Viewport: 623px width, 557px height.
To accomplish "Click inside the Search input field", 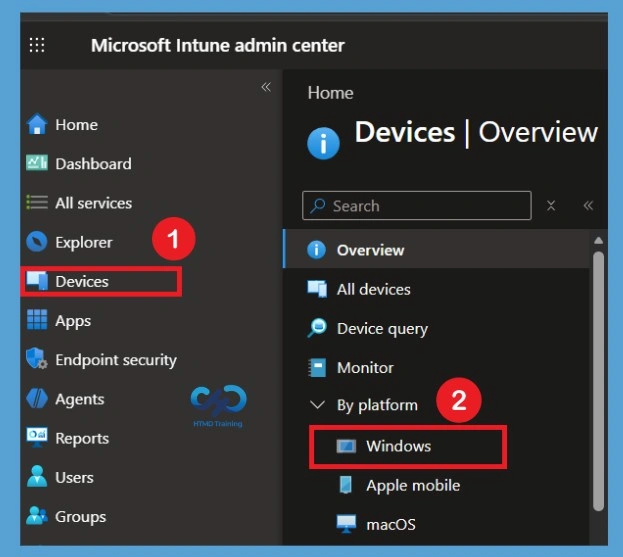I will [416, 206].
